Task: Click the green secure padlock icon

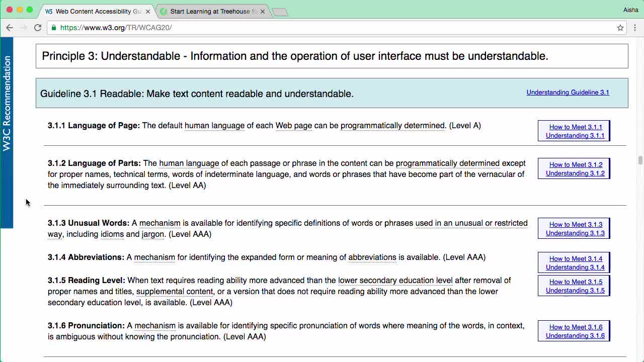Action: pos(54,28)
